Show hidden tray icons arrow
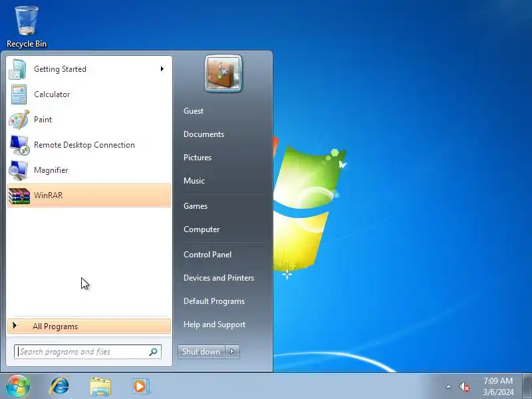Screen dimensions: 532x399 tap(448, 386)
